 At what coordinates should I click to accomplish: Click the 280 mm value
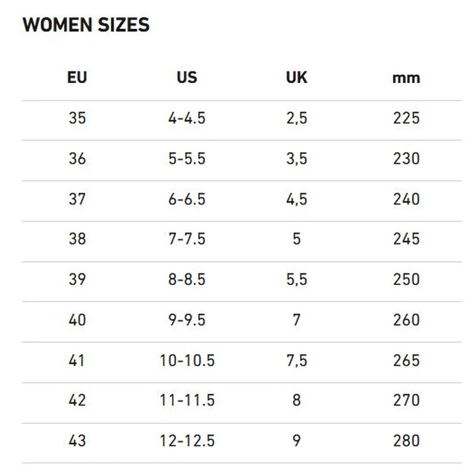[406, 441]
